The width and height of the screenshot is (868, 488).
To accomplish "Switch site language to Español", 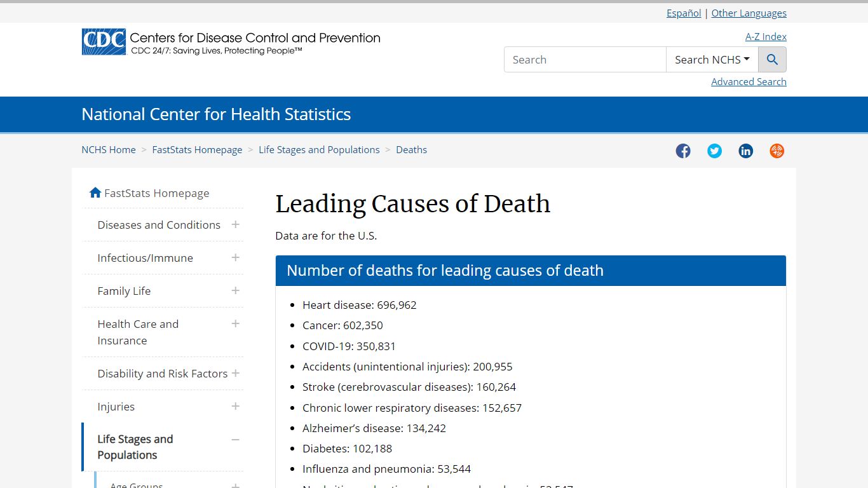I will [x=684, y=13].
